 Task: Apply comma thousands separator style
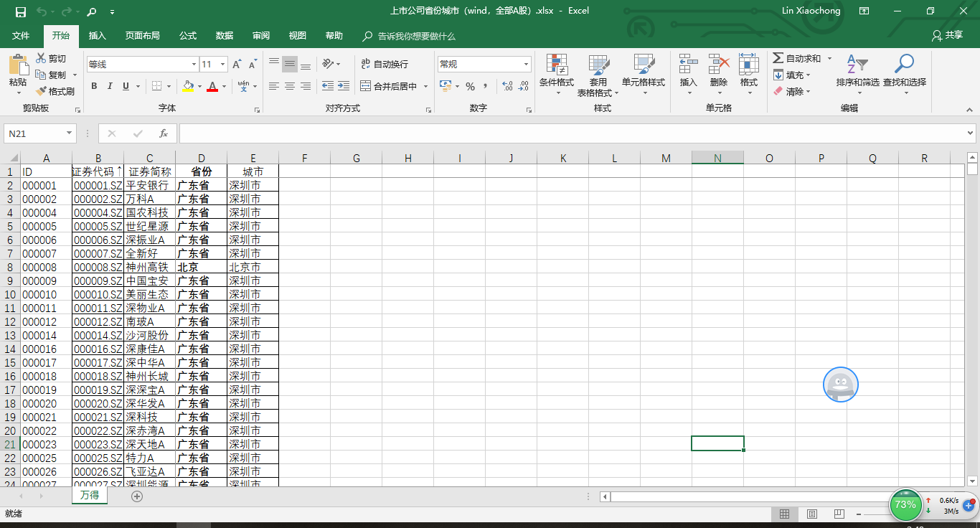click(486, 86)
